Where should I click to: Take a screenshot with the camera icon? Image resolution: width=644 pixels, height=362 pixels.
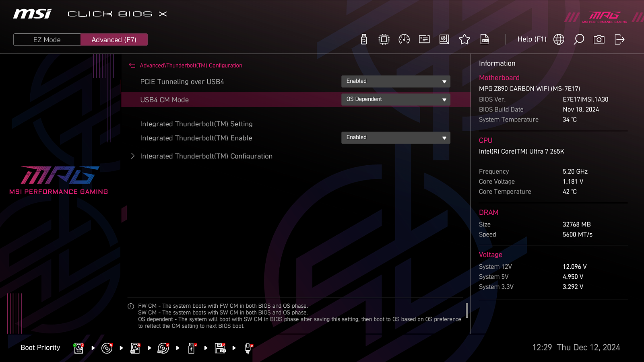[x=599, y=39]
